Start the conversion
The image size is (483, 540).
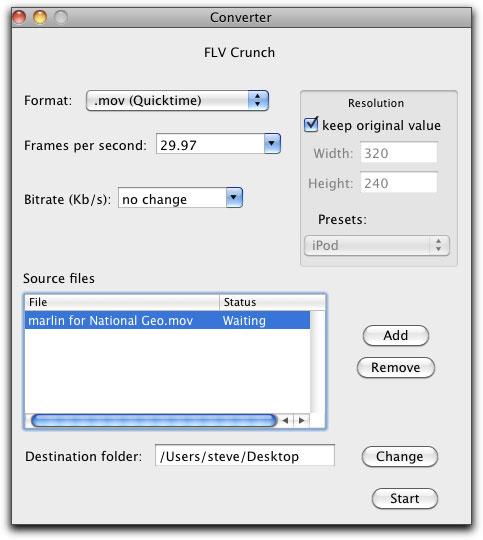tap(405, 498)
